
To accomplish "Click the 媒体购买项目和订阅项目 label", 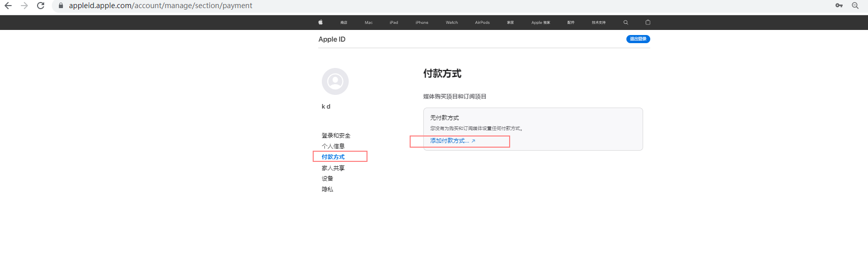I will coord(455,96).
